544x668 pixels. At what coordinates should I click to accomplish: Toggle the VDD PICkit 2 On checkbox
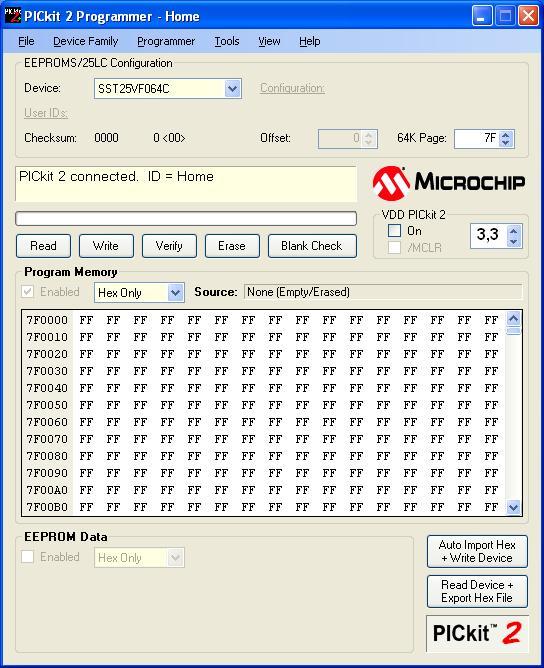pos(394,231)
